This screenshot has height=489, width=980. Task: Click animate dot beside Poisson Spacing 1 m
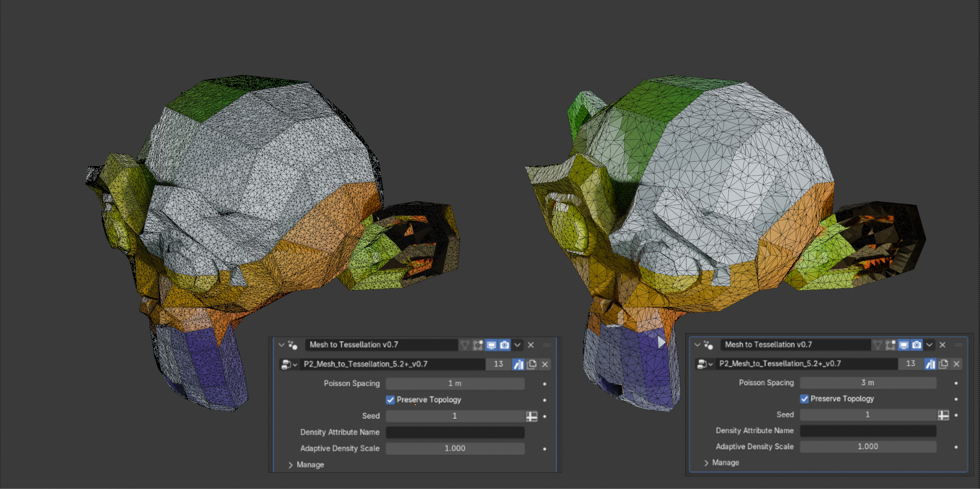pos(545,384)
